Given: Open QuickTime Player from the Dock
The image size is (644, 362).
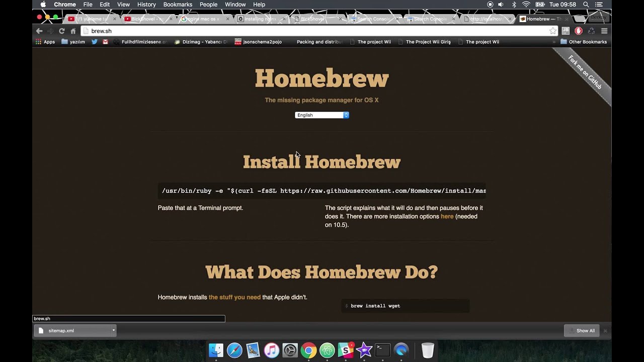Looking at the screenshot, I should (x=401, y=350).
